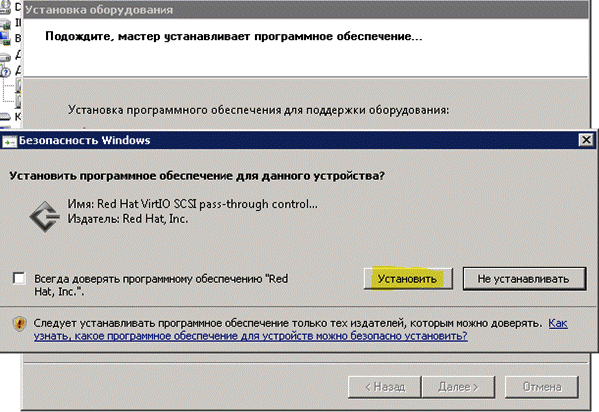Screen dimensions: 599x412
Task: Select first unknown device under other devices
Action: point(18,86)
